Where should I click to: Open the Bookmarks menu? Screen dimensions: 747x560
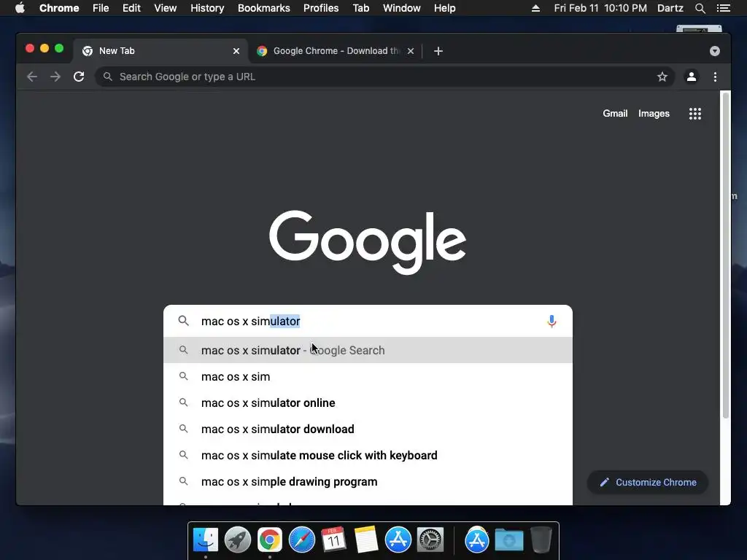pyautogui.click(x=264, y=8)
